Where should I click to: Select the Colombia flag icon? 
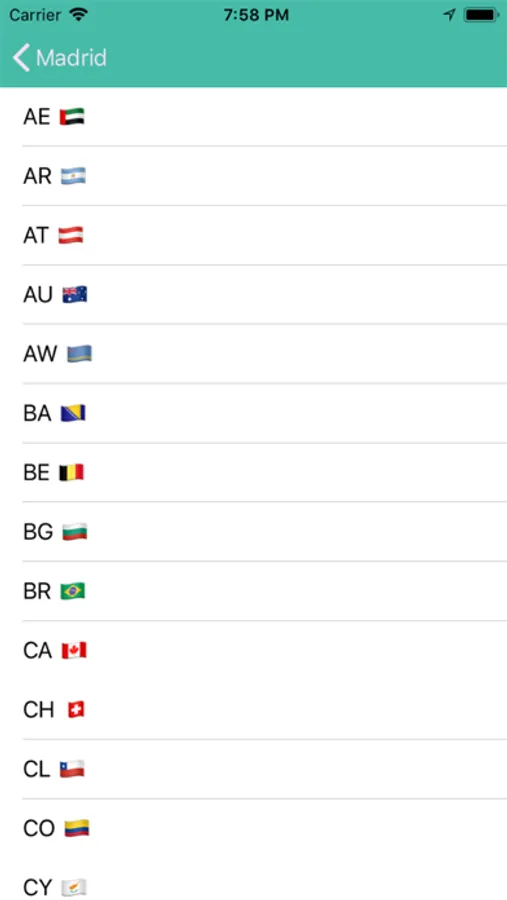(76, 828)
